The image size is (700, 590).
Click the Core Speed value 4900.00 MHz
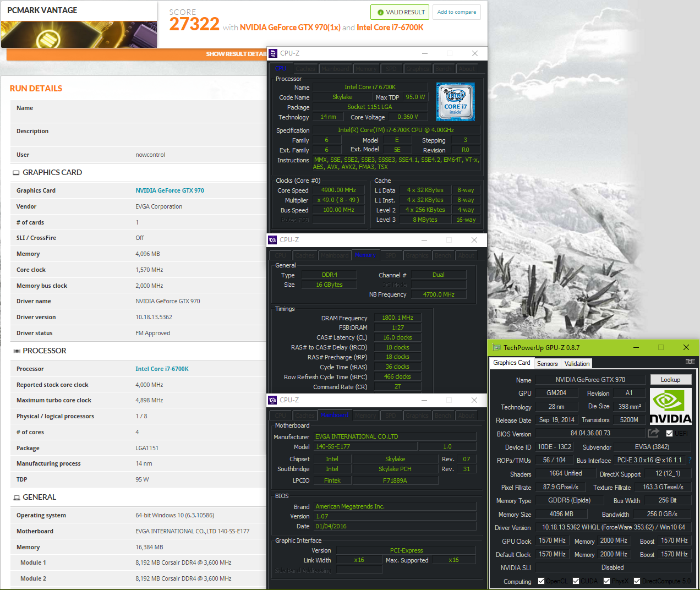tap(338, 190)
